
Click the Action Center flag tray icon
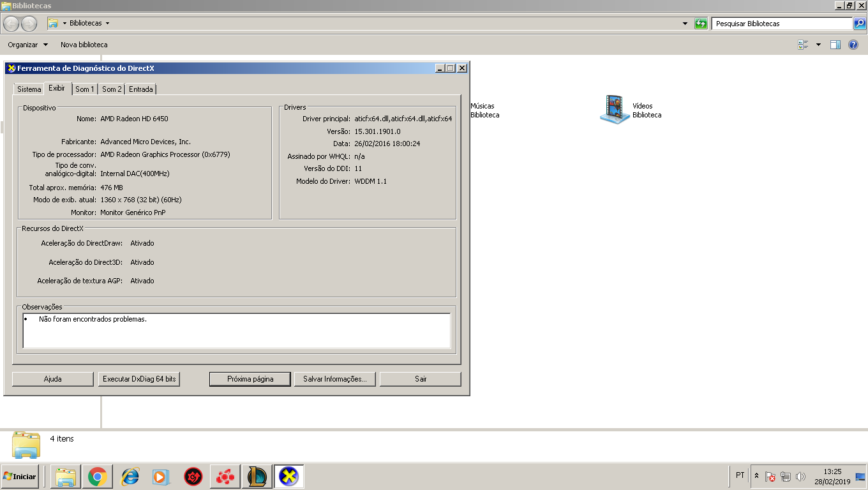tap(770, 477)
